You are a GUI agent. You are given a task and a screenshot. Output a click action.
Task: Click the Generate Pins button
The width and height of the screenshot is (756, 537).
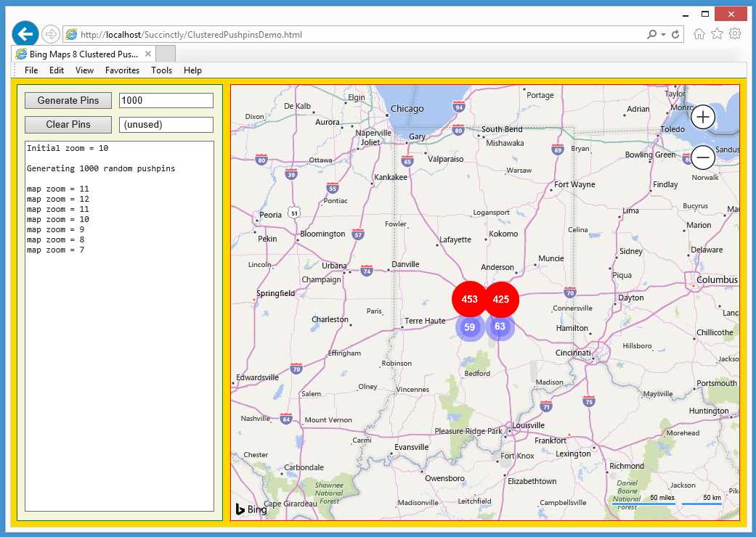68,101
